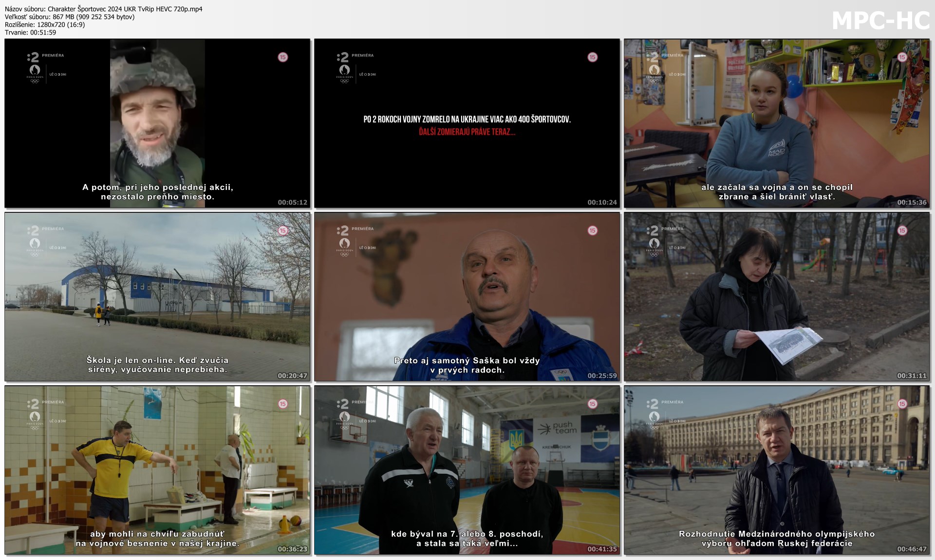
Task: Click the 00:10:24 timestamp label
Action: point(602,203)
